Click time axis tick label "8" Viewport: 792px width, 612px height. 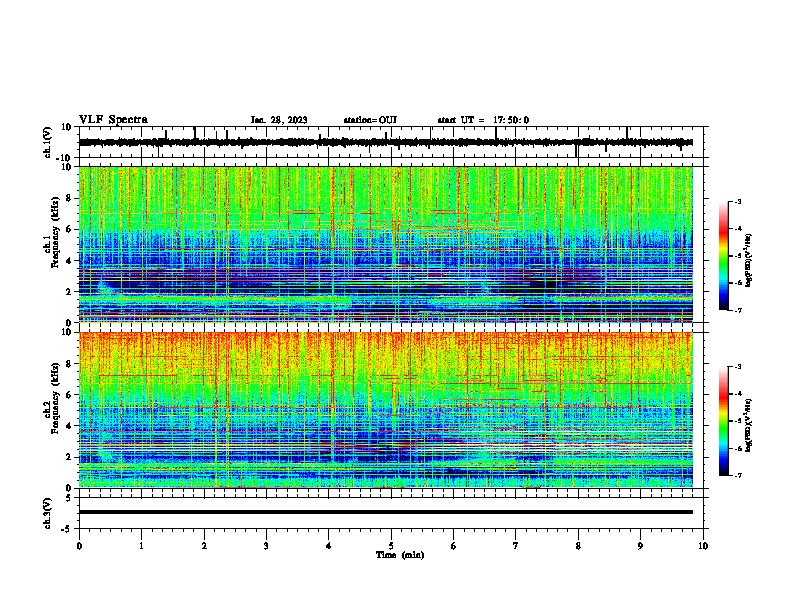coord(578,546)
